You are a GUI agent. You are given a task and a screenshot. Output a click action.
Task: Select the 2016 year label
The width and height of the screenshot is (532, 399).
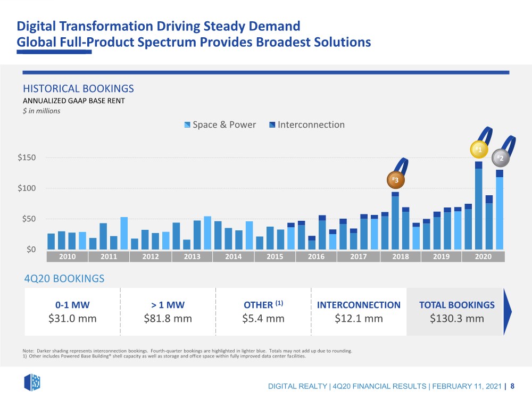pos(316,256)
